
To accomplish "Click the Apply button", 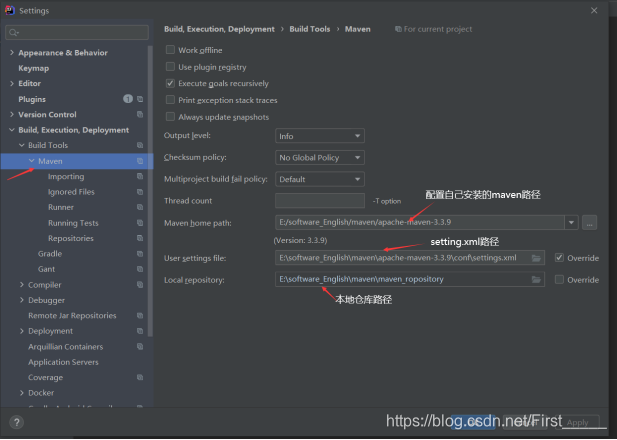I will (x=578, y=423).
